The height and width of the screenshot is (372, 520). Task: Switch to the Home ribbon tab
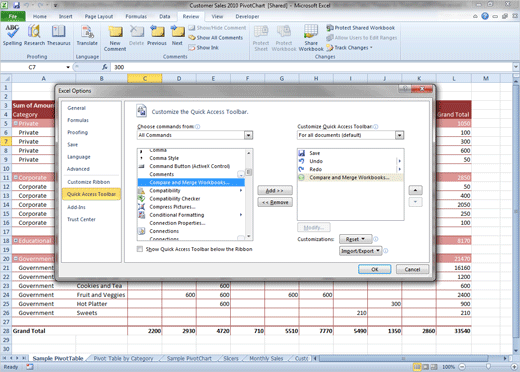(40, 16)
